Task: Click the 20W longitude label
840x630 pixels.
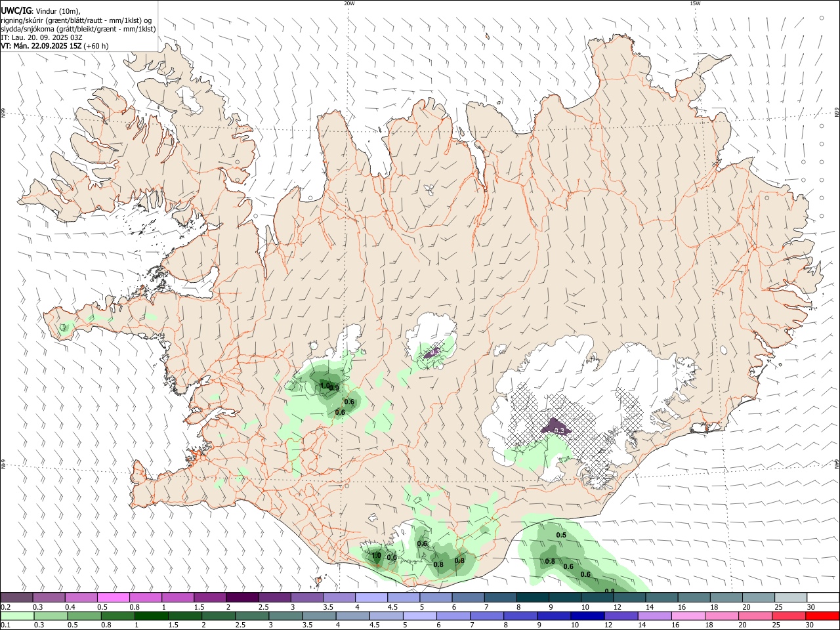Action: click(349, 3)
